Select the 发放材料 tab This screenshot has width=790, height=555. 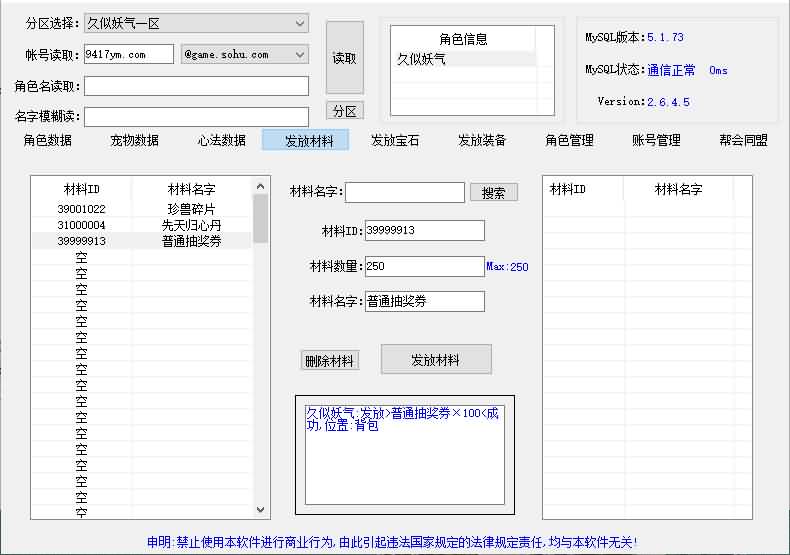[305, 140]
